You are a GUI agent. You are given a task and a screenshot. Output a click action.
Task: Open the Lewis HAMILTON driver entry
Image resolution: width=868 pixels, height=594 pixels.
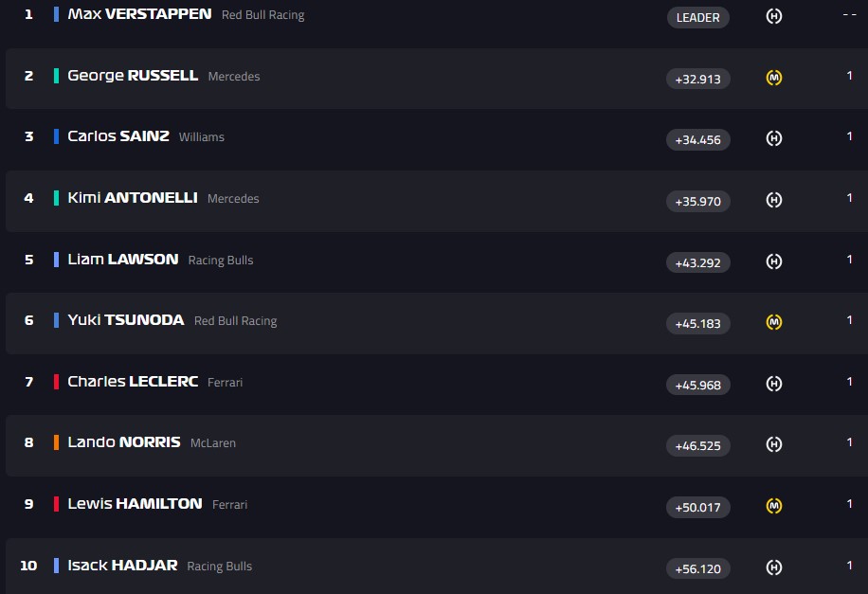click(135, 504)
